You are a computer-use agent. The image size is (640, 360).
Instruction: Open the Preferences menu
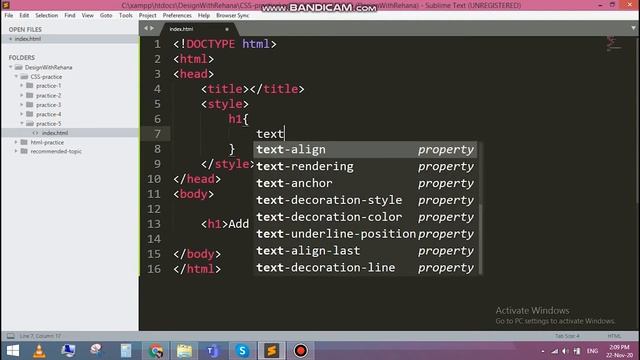(177, 15)
